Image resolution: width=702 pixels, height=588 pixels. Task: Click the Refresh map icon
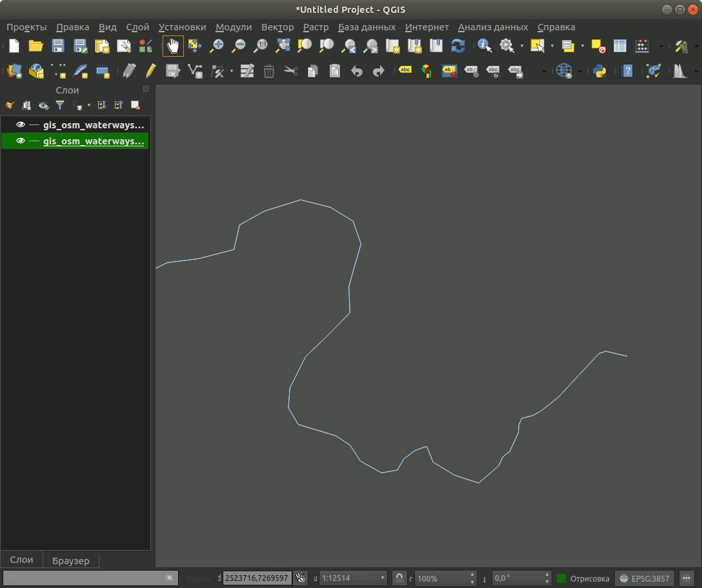pyautogui.click(x=457, y=46)
